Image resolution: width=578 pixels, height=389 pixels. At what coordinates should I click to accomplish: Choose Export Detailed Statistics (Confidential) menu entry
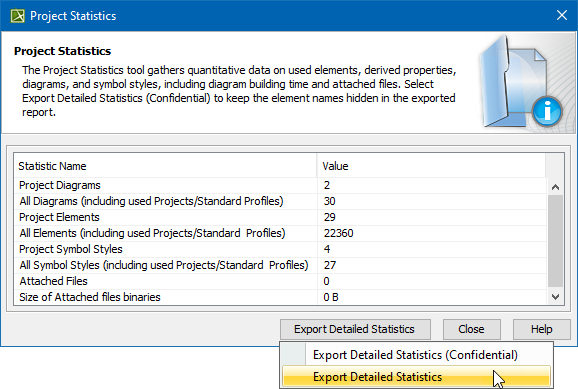point(415,355)
